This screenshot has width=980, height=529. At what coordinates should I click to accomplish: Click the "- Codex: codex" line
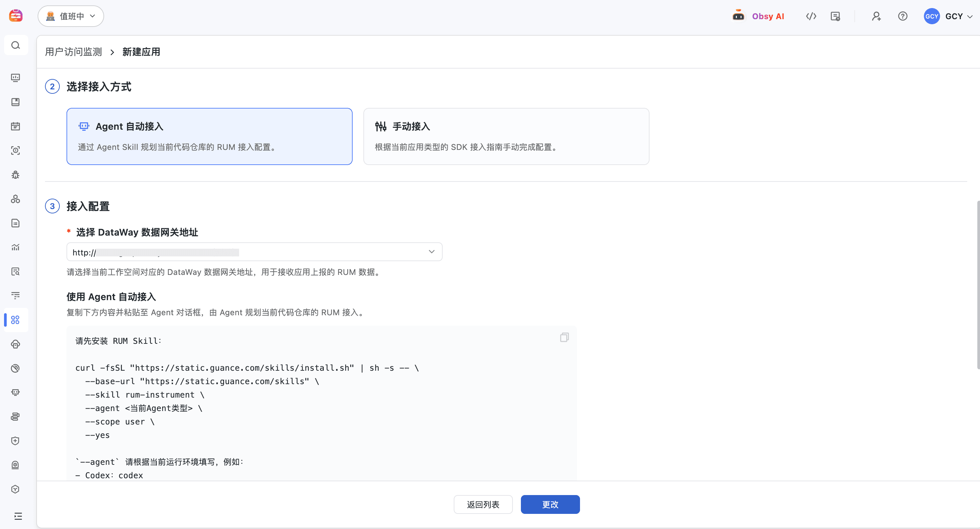click(109, 475)
